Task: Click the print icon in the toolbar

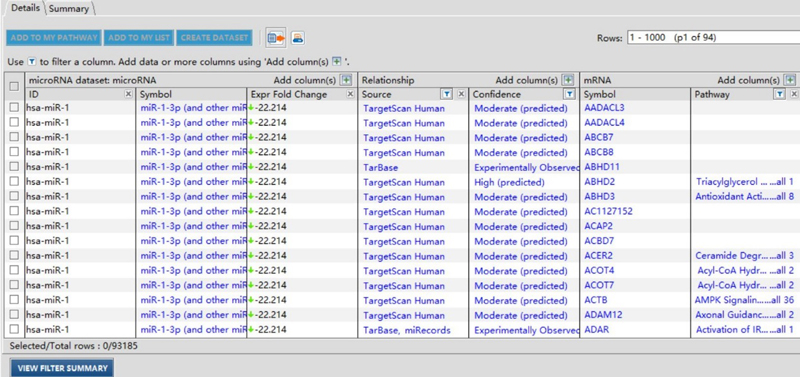Action: 298,38
